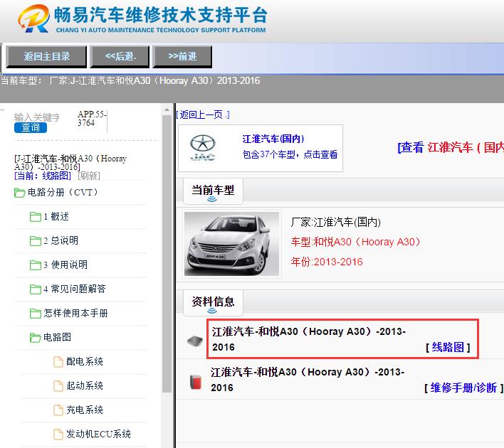Click the [刷新] refresh link
The width and height of the screenshot is (504, 448).
tap(89, 176)
